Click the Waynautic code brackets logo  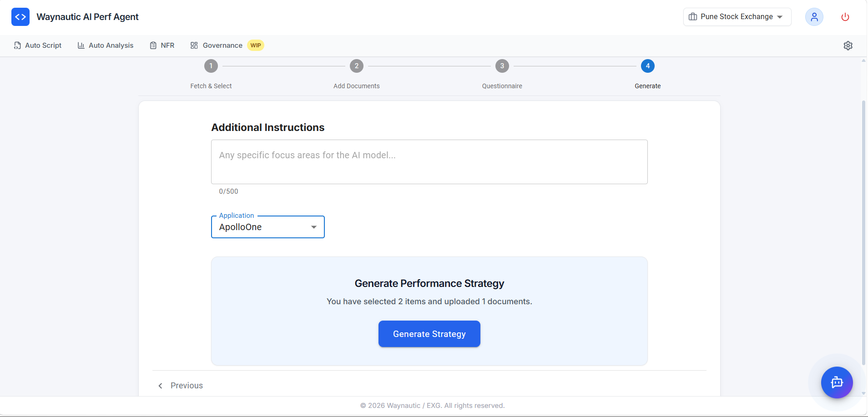pyautogui.click(x=20, y=16)
